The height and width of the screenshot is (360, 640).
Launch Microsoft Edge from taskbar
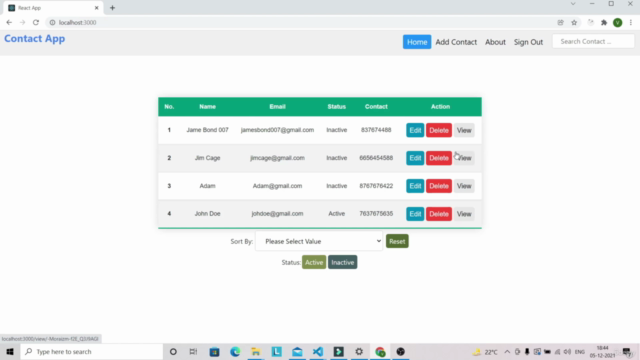(235, 351)
